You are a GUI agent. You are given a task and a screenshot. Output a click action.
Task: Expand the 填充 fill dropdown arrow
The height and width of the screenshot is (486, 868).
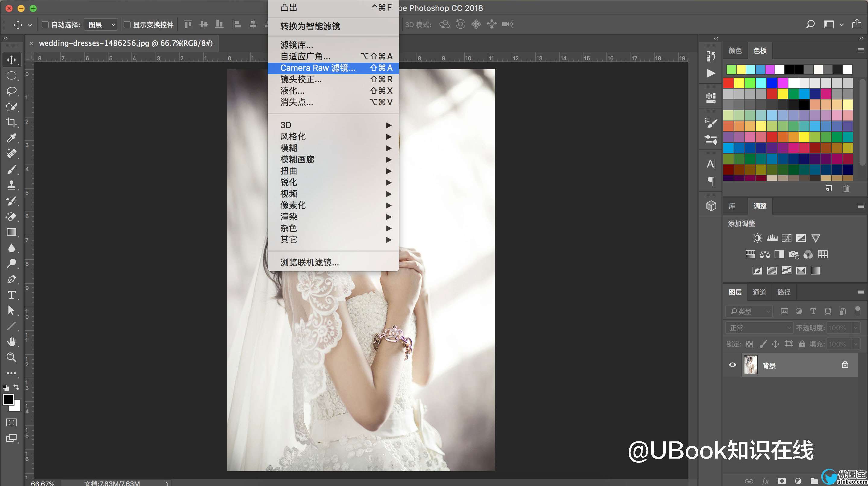(x=856, y=344)
